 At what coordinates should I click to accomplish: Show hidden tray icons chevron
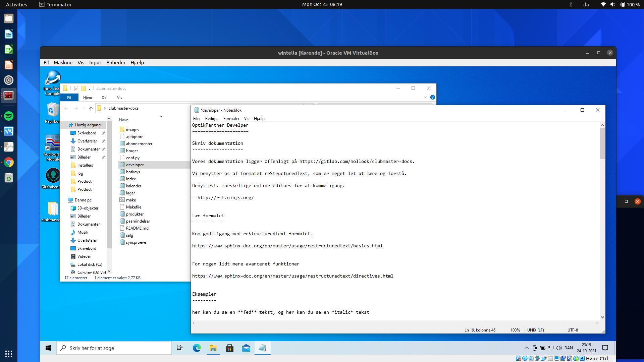pyautogui.click(x=526, y=348)
